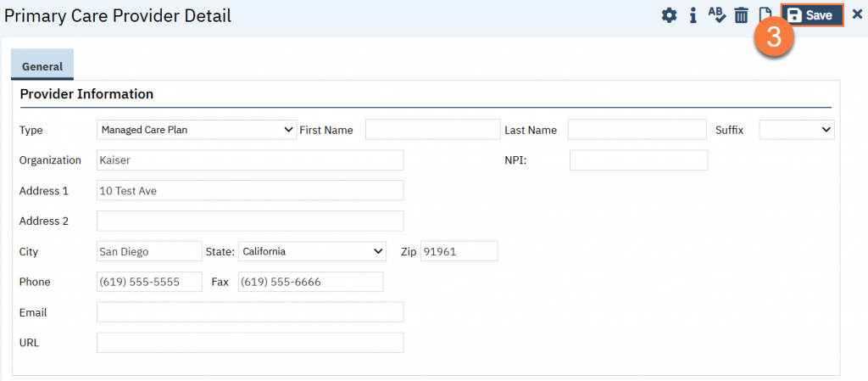Click the First Name field

coord(432,130)
